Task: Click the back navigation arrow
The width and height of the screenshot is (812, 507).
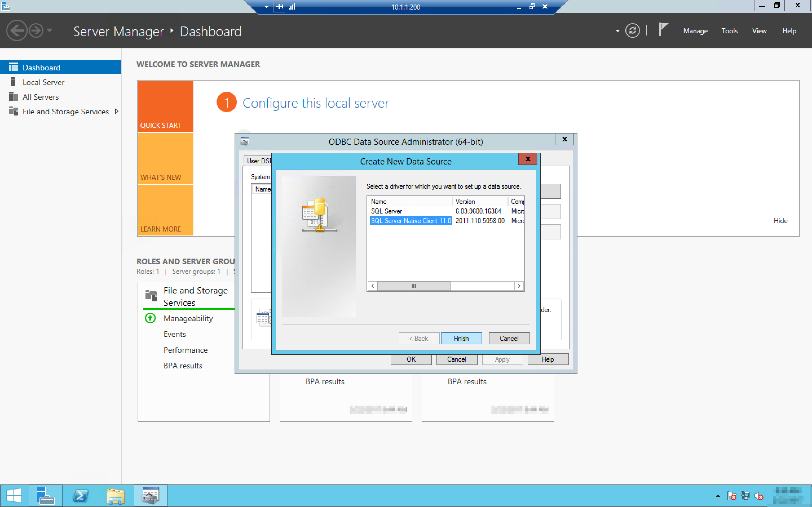Action: [x=16, y=31]
